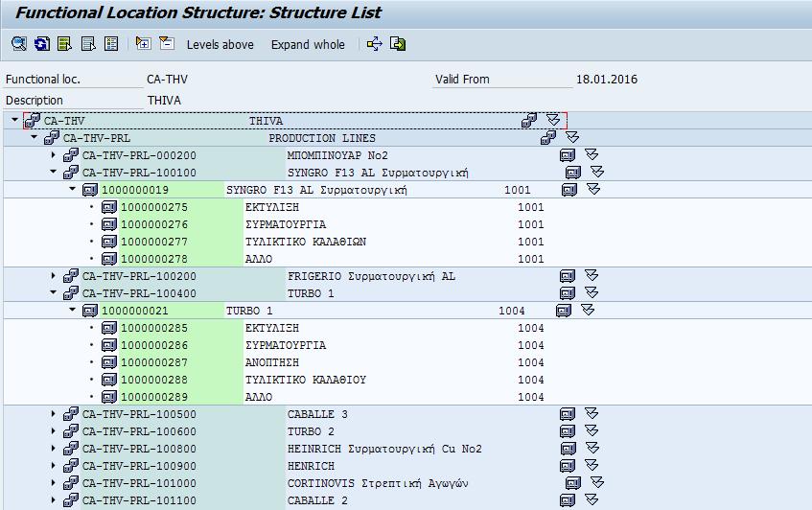Screen dimensions: 812x510
Task: Click CA-THV-PRL-100900 label
Action: (139, 466)
